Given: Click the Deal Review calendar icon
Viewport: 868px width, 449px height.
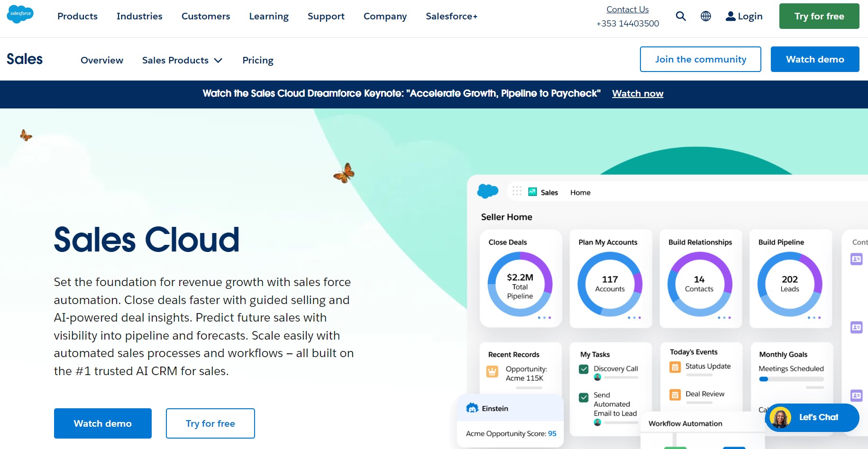Looking at the screenshot, I should (675, 394).
